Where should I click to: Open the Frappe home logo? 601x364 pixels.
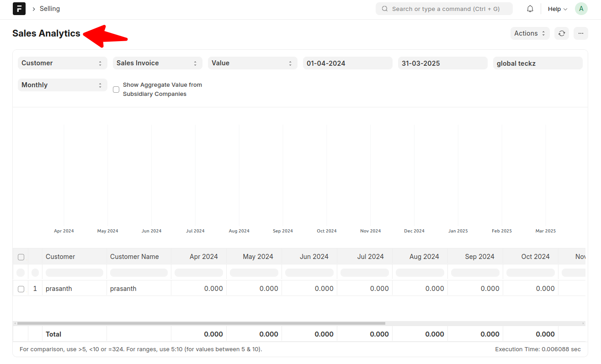(x=19, y=9)
